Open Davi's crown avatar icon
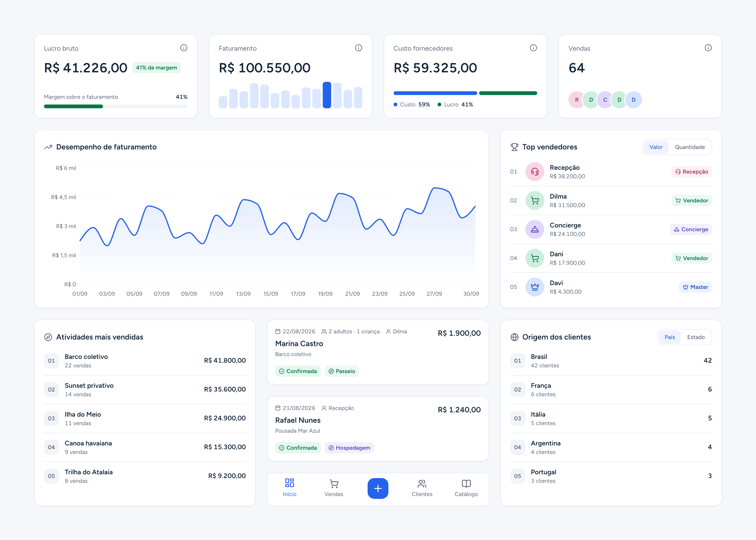756x540 pixels. tap(535, 287)
